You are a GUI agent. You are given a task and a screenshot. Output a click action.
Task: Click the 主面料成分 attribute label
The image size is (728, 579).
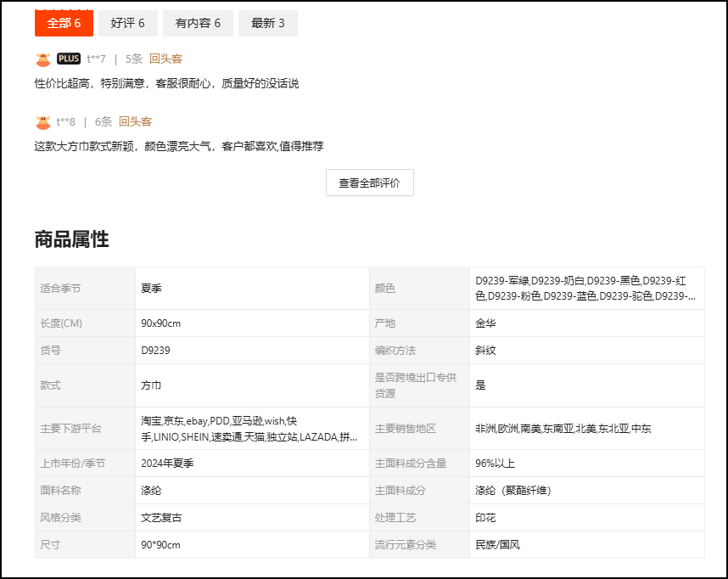coord(400,490)
